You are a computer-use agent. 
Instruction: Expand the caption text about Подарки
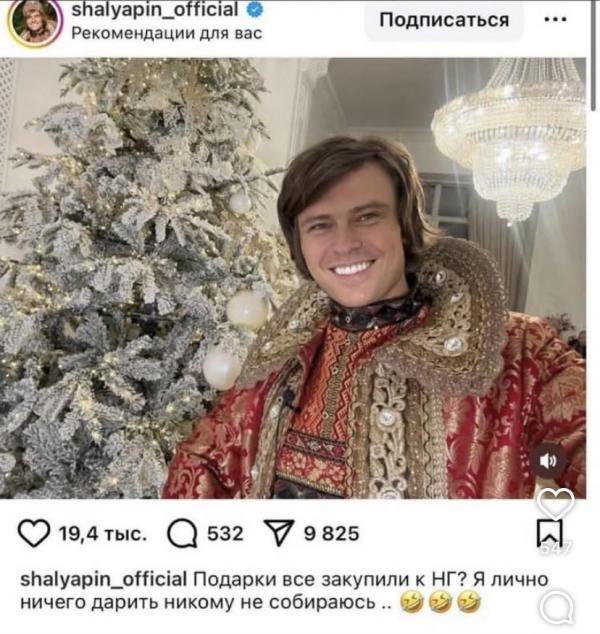[x=284, y=591]
